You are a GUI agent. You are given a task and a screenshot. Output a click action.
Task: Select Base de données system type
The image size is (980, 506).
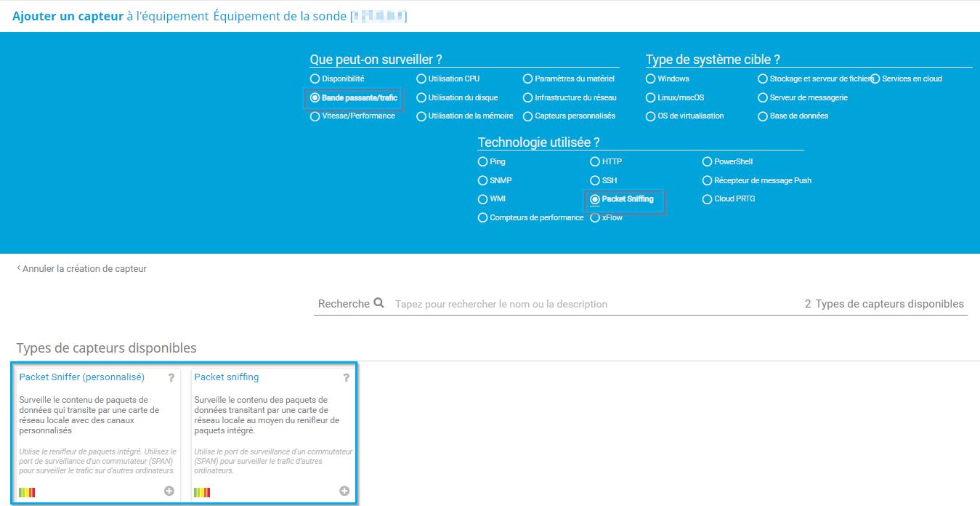coord(763,116)
